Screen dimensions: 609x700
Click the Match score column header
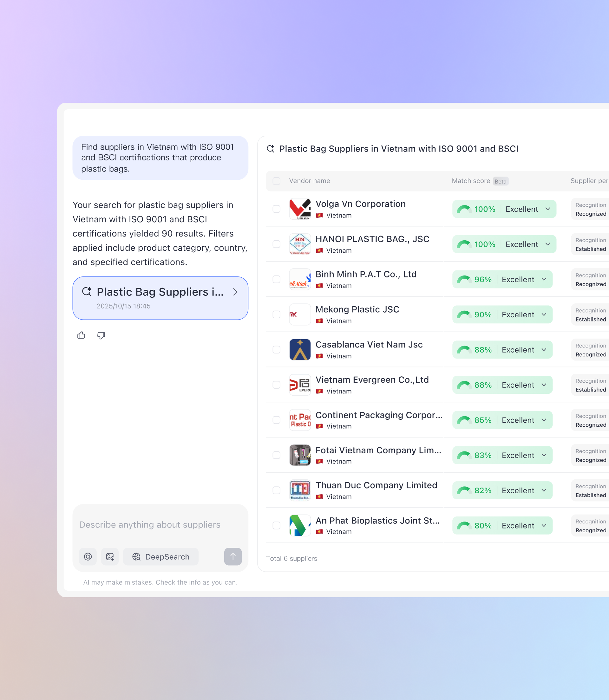(x=470, y=181)
